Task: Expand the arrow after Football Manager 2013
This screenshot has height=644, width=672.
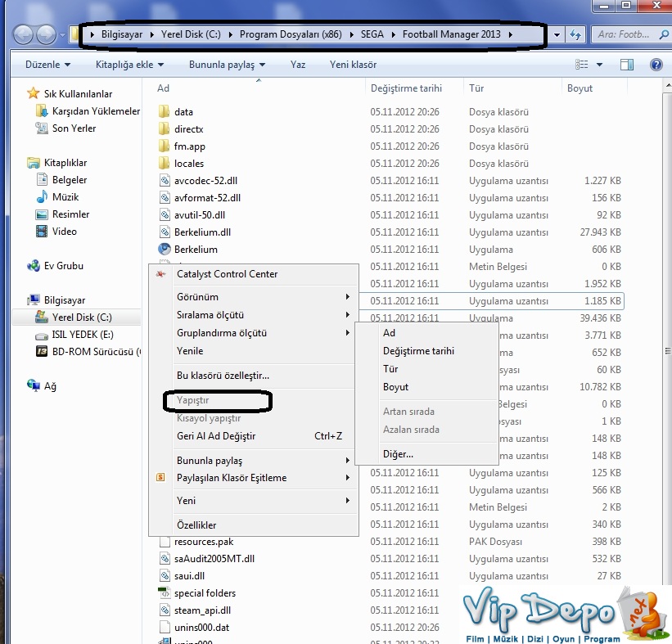Action: [511, 34]
